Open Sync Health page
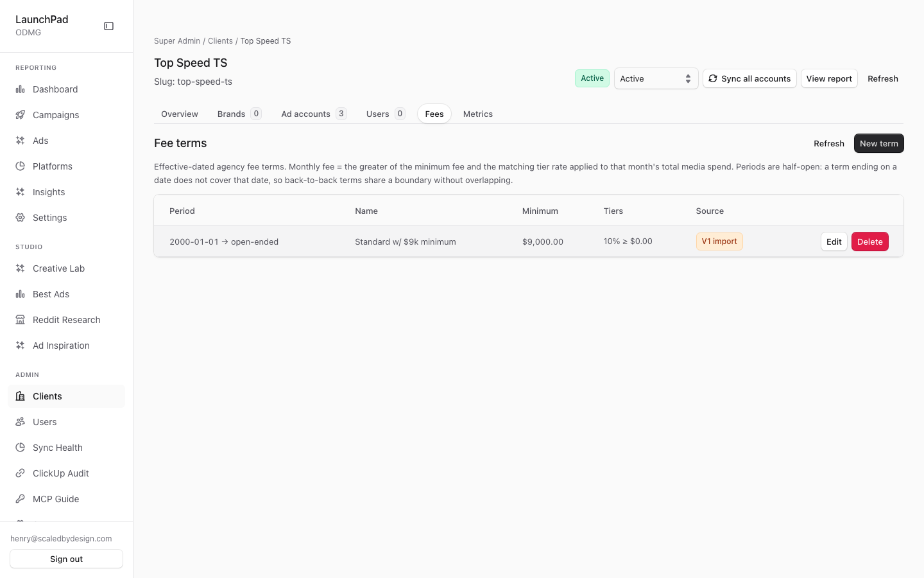 coord(67,448)
